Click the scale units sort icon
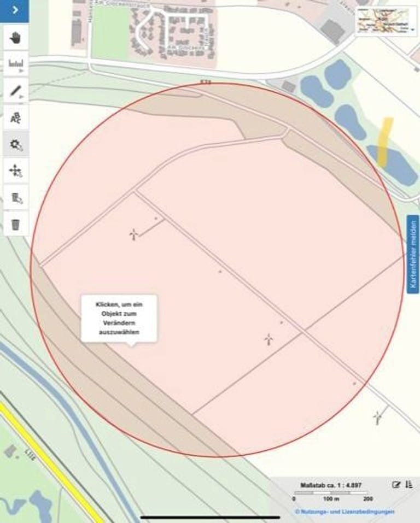Viewport: 420px width, 523px height. pyautogui.click(x=409, y=485)
